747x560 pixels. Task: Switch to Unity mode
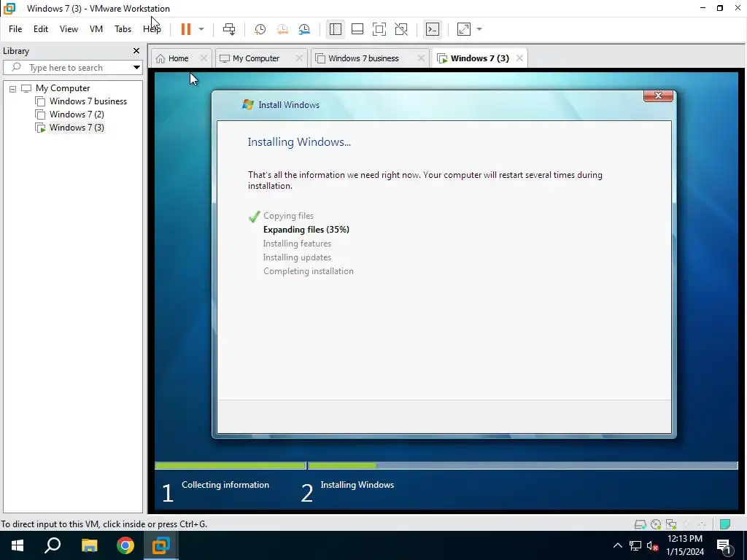click(x=401, y=29)
